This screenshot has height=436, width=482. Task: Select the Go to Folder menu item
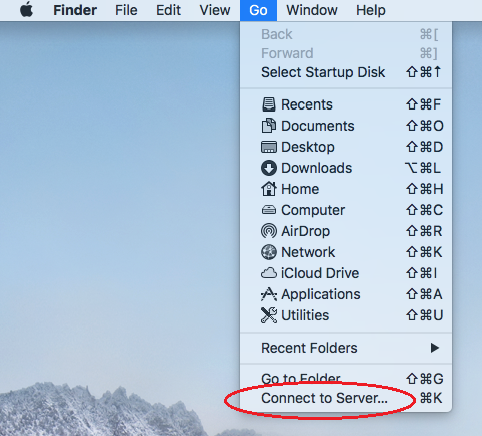tap(346, 379)
